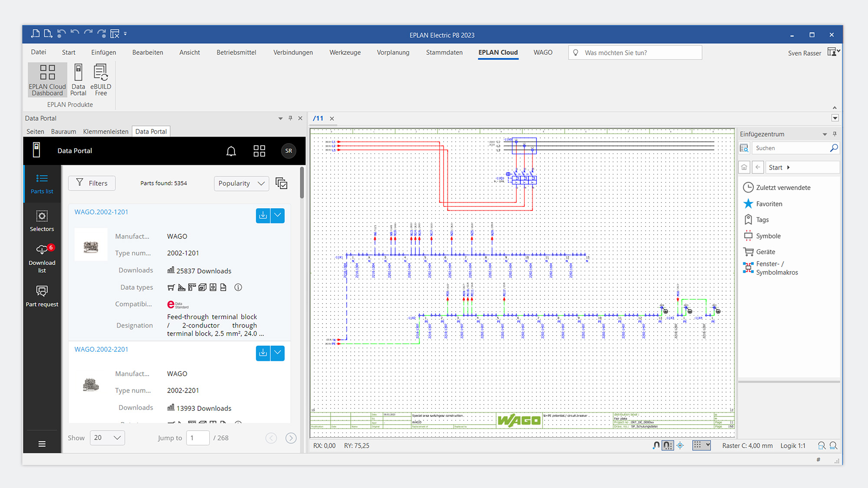Zoom to 100 percent in status bar
Viewport: 868px width, 488px height.
click(833, 445)
